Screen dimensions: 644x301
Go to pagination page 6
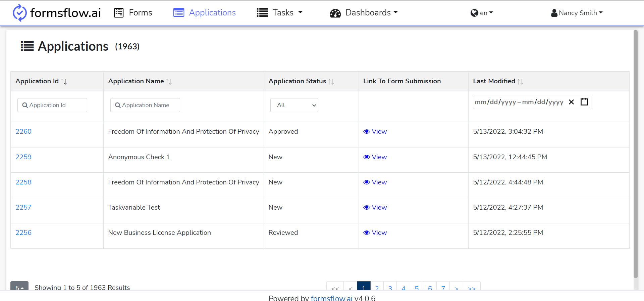(430, 286)
